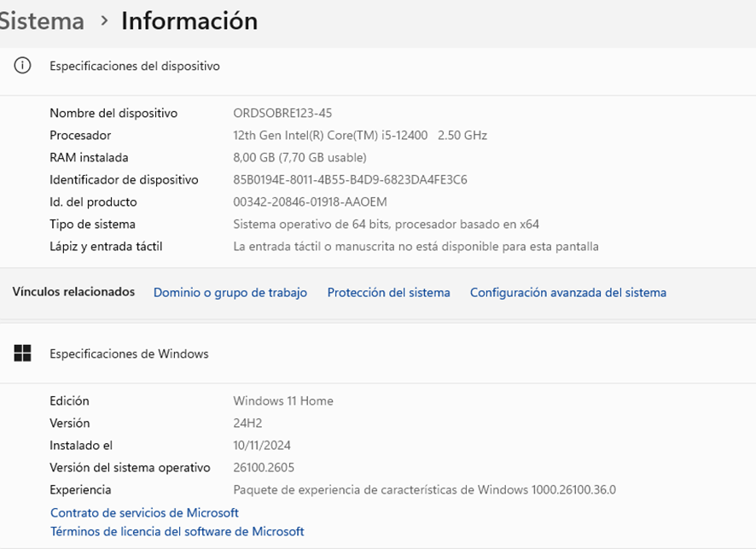
Task: Click the Versión label
Action: [69, 423]
